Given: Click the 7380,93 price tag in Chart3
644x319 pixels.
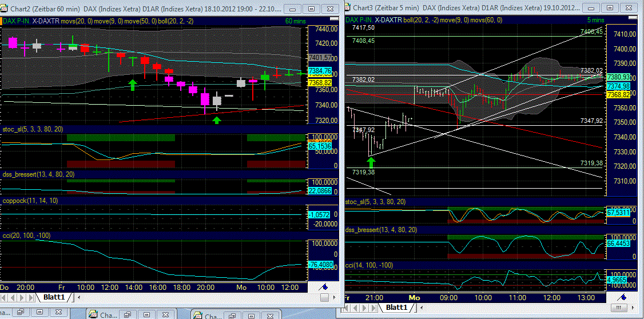Looking at the screenshot, I should [x=618, y=77].
